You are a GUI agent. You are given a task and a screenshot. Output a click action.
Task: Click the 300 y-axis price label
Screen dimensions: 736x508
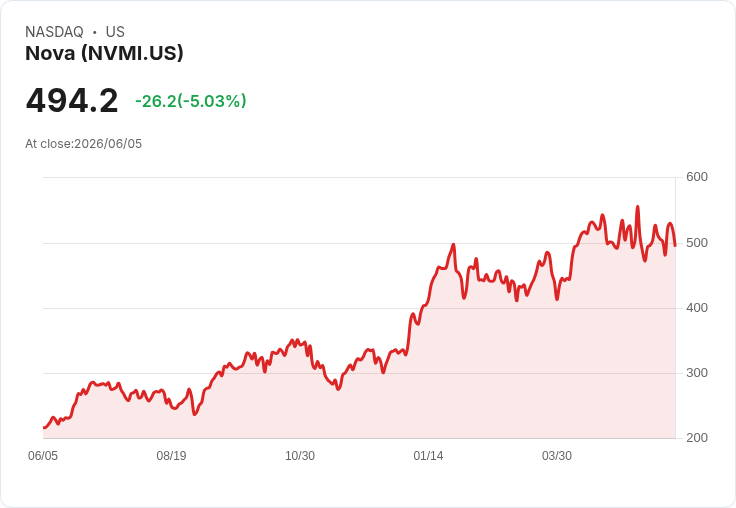(x=697, y=373)
